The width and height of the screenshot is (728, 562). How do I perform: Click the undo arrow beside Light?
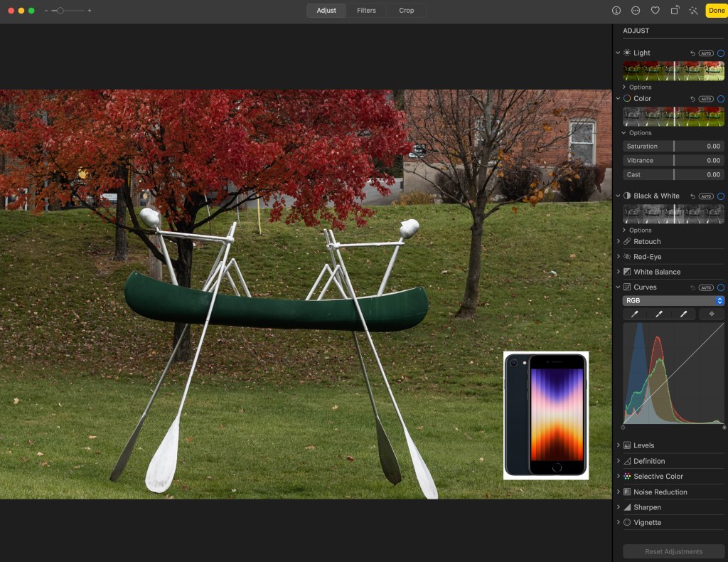[x=692, y=53]
